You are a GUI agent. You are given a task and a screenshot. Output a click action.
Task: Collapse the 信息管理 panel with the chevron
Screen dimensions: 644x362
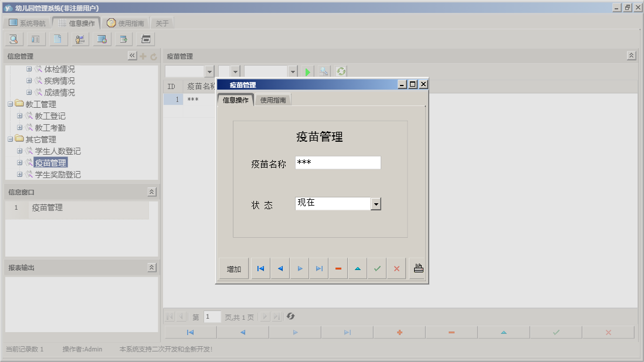pos(133,56)
